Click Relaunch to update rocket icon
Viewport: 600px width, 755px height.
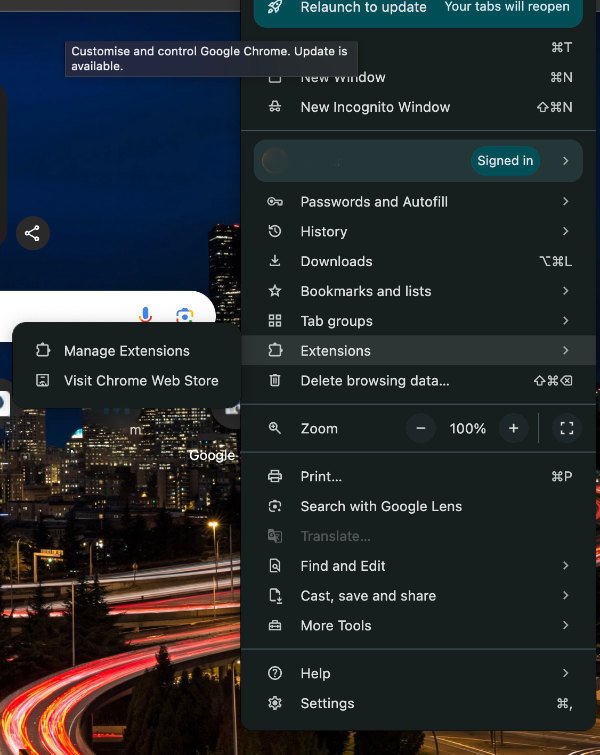tap(275, 7)
